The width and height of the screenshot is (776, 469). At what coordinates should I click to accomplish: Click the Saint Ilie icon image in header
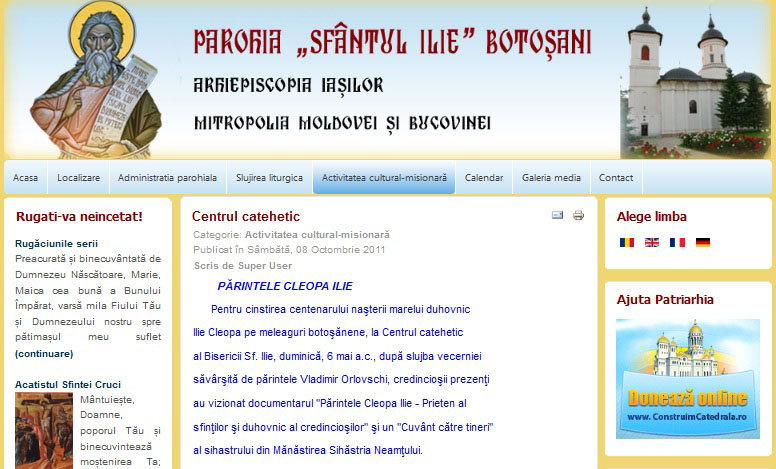[x=97, y=82]
